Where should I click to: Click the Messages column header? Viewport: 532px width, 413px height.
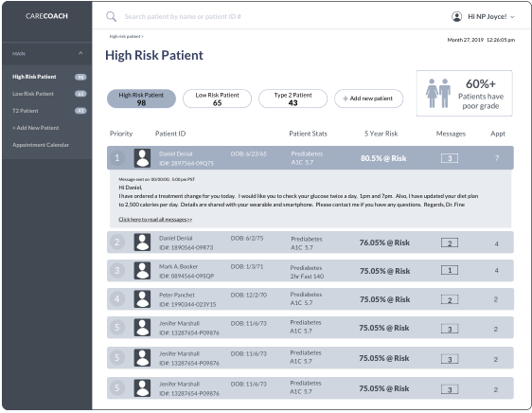[x=451, y=134]
